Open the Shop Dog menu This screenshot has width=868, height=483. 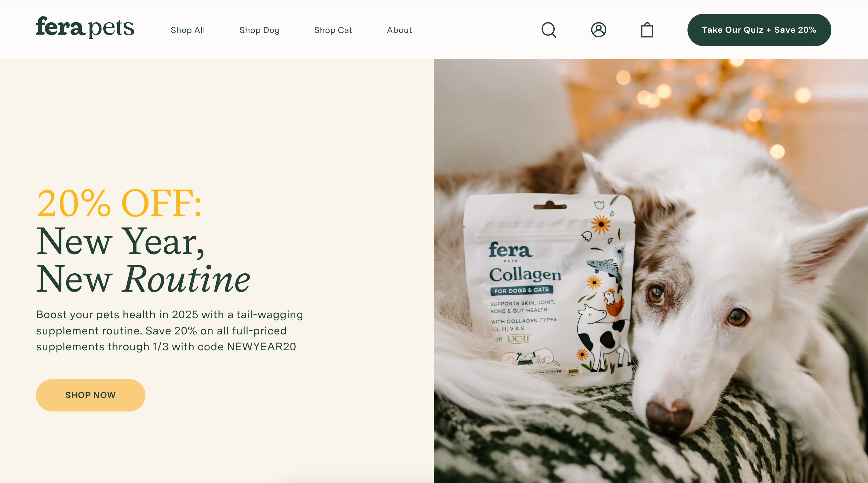coord(260,30)
